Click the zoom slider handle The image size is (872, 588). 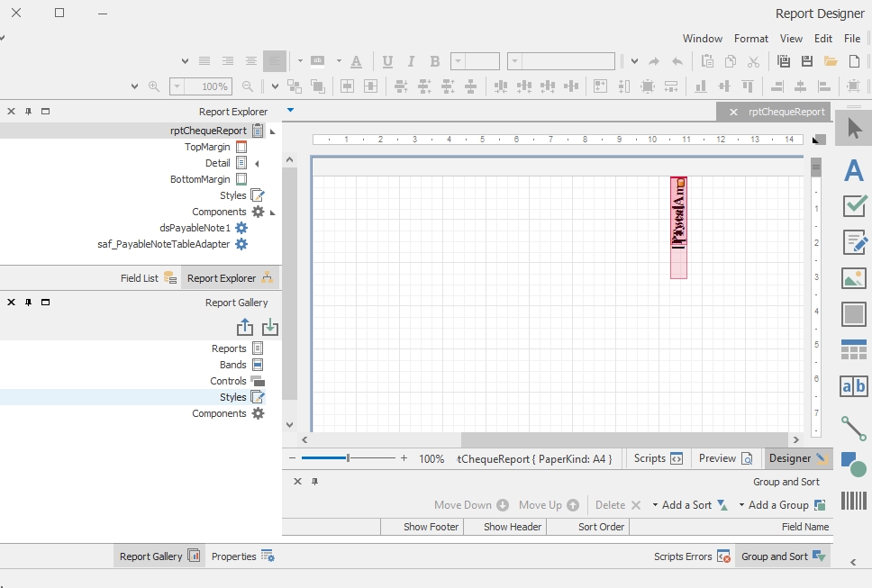point(348,458)
